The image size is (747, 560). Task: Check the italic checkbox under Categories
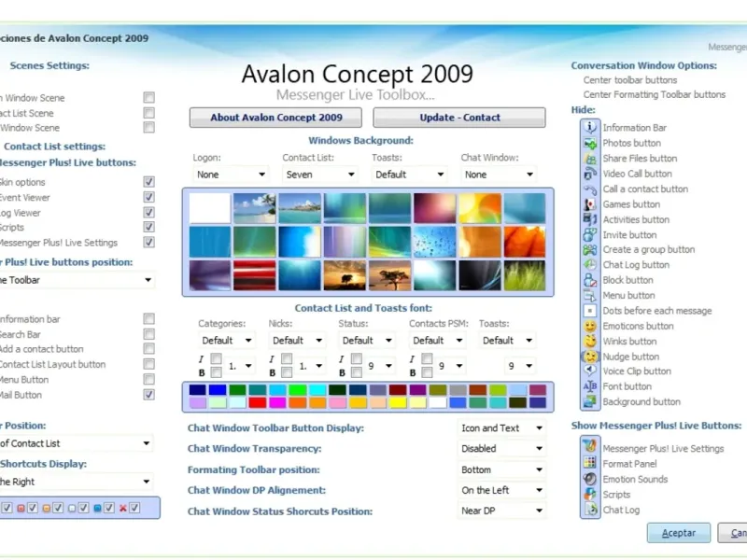(216, 357)
